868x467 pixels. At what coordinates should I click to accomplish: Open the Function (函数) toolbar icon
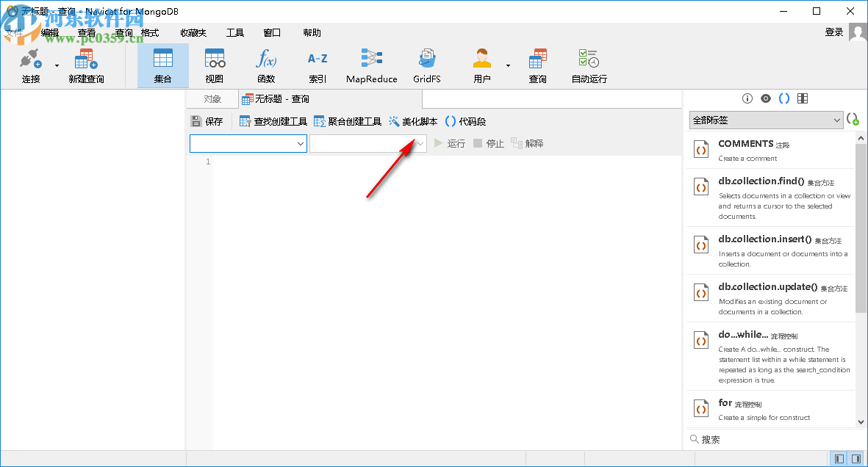tap(266, 66)
